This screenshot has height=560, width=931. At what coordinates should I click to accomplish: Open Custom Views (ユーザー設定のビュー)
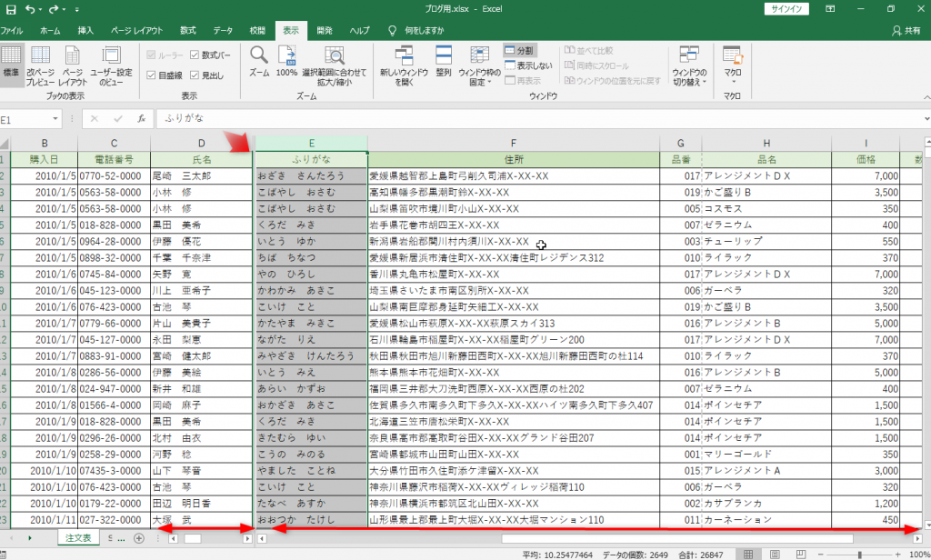pyautogui.click(x=111, y=64)
